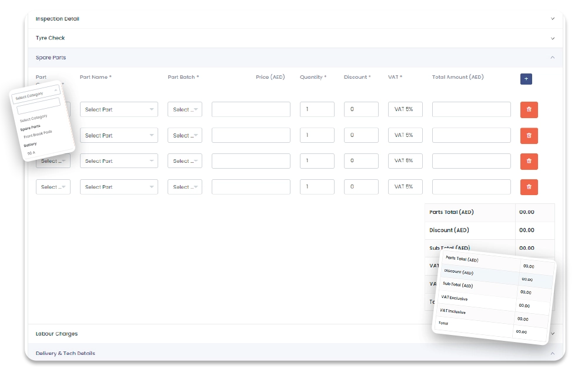Expand the Inspection Detail section
588x372 pixels.
(x=295, y=19)
